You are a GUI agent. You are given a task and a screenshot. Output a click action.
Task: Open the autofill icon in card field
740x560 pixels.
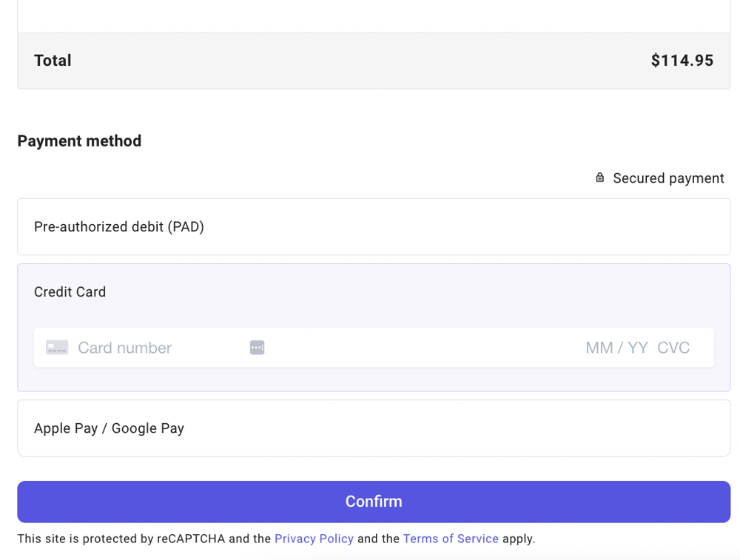tap(258, 348)
